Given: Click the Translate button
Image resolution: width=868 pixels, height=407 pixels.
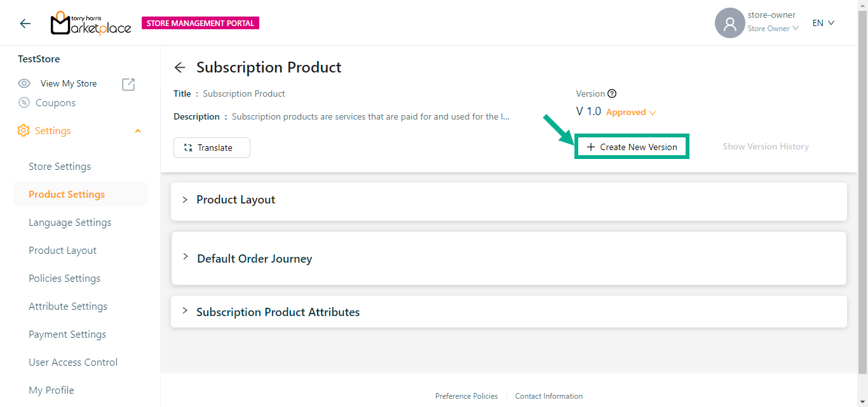Looking at the screenshot, I should point(212,148).
